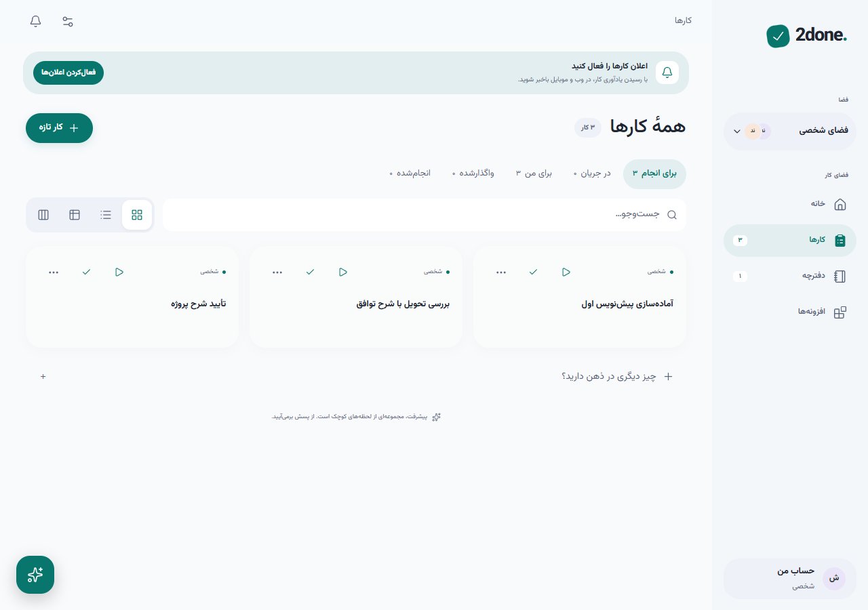868x610 pixels.
Task: Click the notebook icon next to دفترچه
Action: [840, 276]
